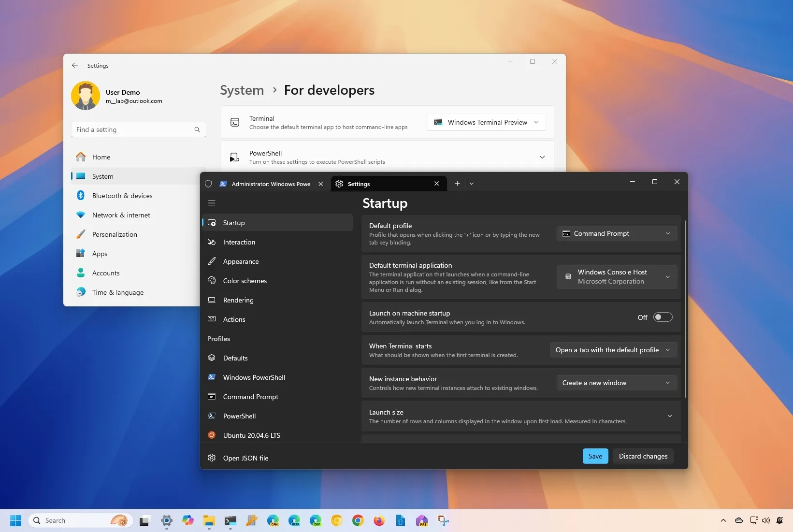Open File Explorer from the taskbar

209,520
